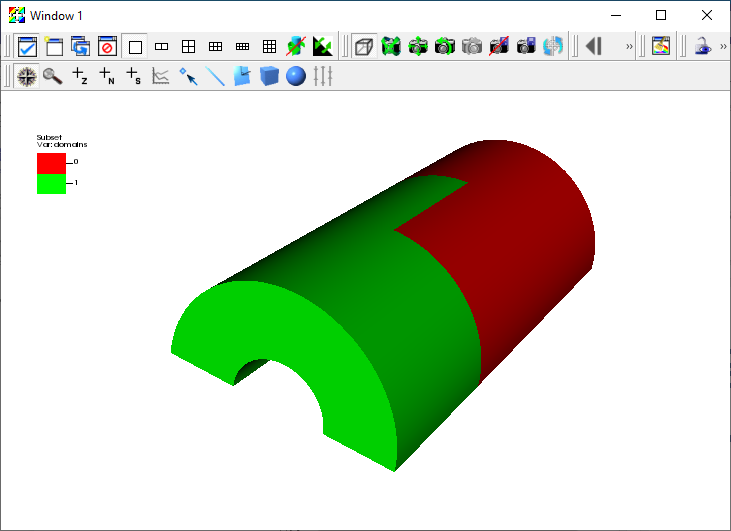The height and width of the screenshot is (531, 731).
Task: Enable the blue sphere tool
Action: [x=296, y=76]
